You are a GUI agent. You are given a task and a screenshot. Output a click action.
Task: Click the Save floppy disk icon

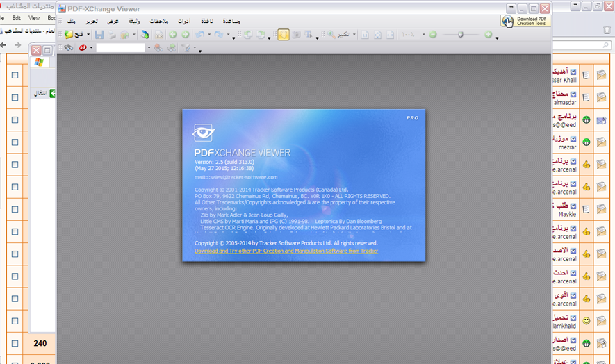[99, 34]
